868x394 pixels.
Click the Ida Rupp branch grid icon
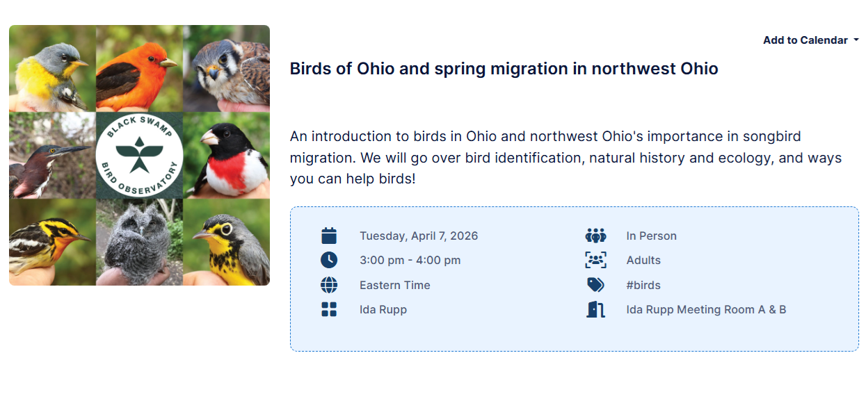click(329, 309)
